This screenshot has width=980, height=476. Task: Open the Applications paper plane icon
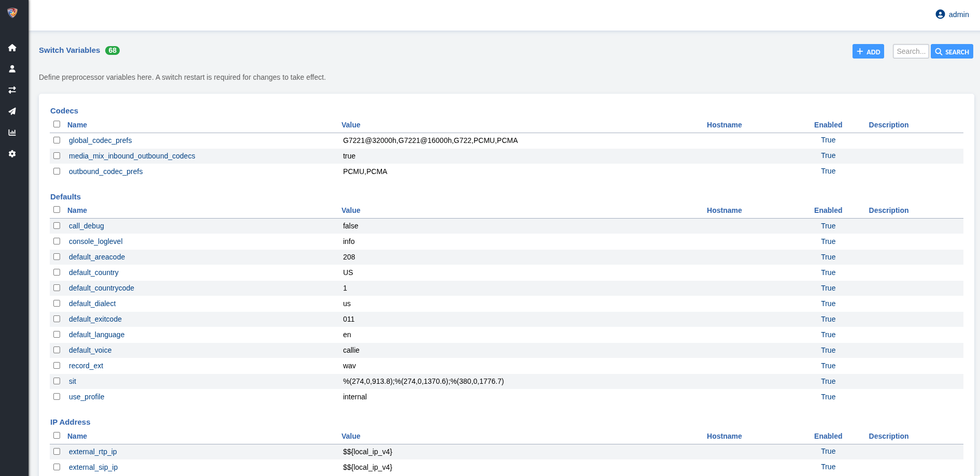(x=12, y=111)
